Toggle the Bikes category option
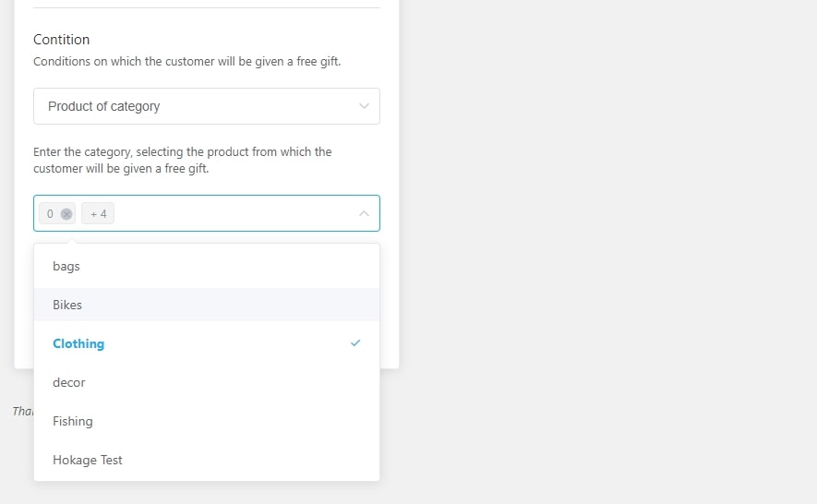This screenshot has width=817, height=504. pyautogui.click(x=67, y=305)
